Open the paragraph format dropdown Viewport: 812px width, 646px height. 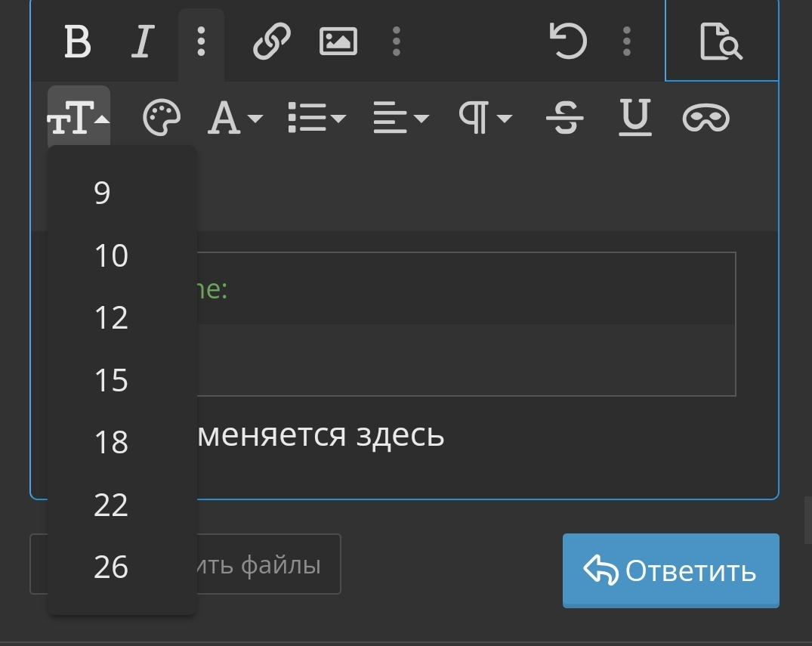click(486, 118)
